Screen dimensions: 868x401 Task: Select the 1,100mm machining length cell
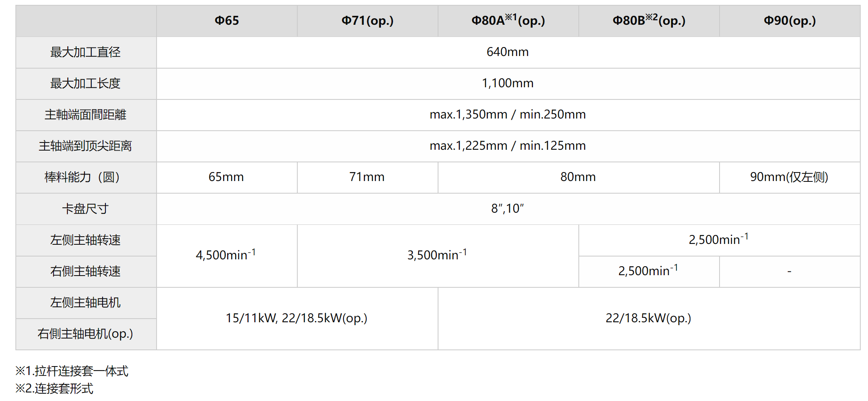[x=507, y=83]
